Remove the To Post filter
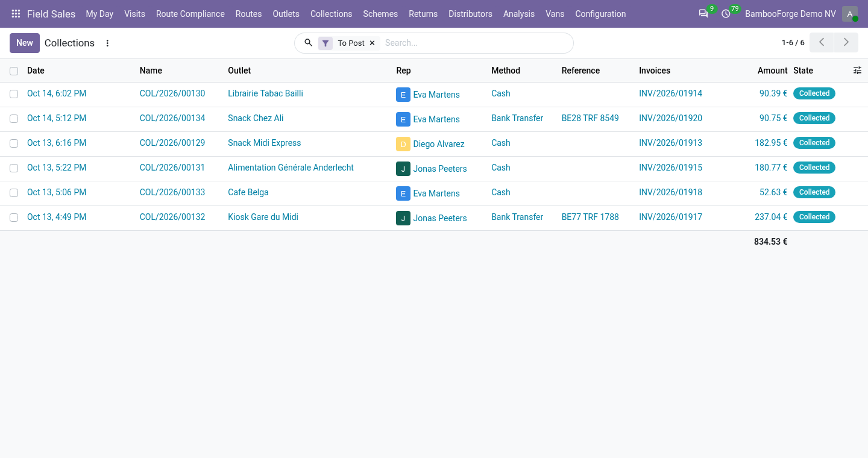The width and height of the screenshot is (868, 458). tap(372, 43)
